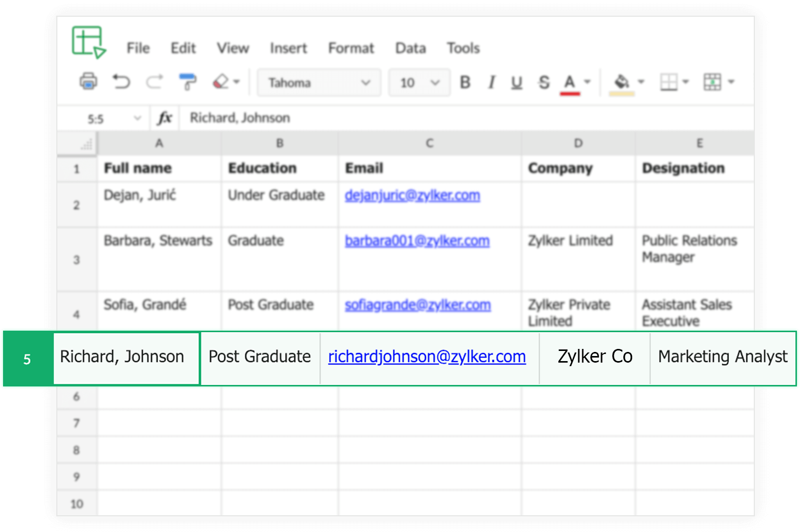Click the select-all corner of grid
This screenshot has width=800, height=532.
coord(77,144)
